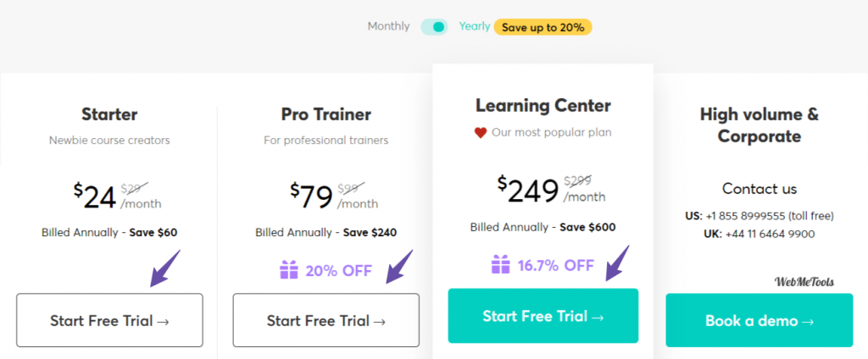Open the Learning Center plan heading
This screenshot has width=868, height=359.
coord(542,106)
